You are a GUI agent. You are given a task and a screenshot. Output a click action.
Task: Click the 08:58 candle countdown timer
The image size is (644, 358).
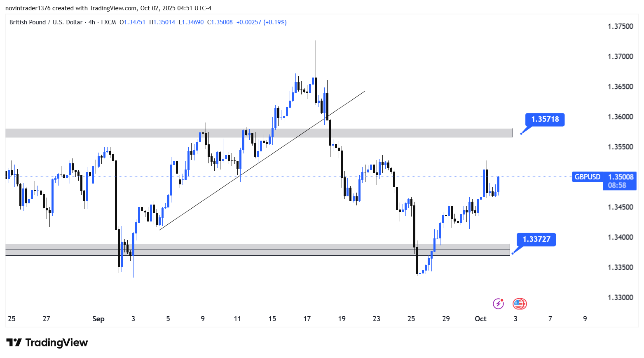(x=617, y=186)
